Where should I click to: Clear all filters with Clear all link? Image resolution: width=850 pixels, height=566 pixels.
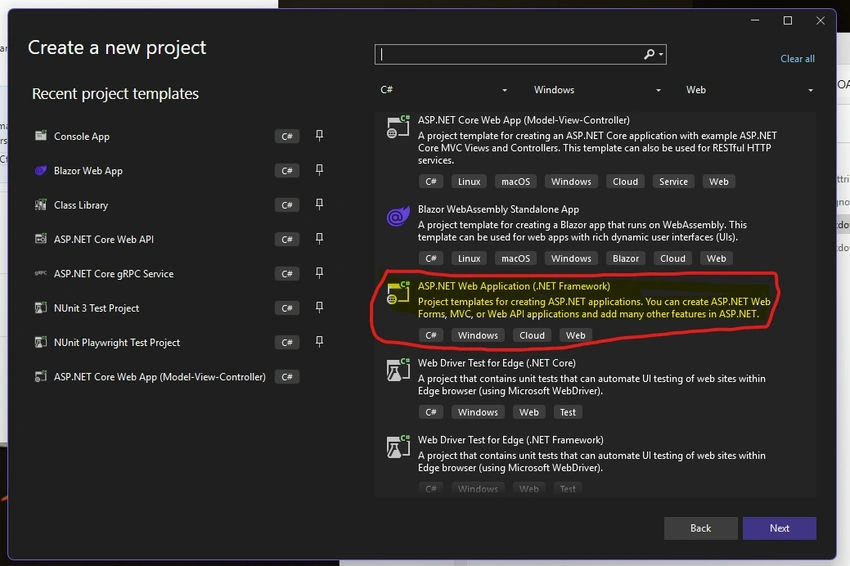(x=797, y=59)
